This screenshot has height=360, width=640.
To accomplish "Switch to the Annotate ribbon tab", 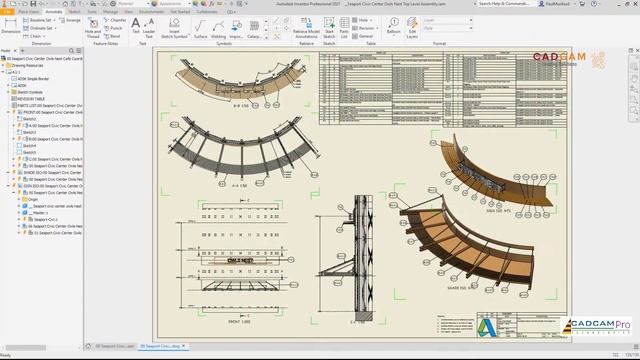I will (x=54, y=12).
